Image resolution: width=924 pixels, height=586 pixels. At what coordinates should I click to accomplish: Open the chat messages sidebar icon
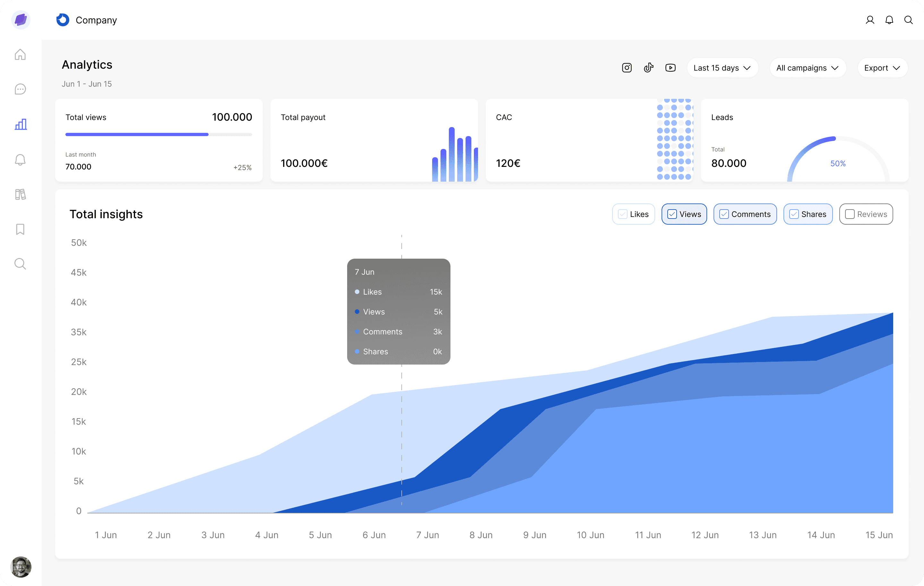[x=20, y=90]
